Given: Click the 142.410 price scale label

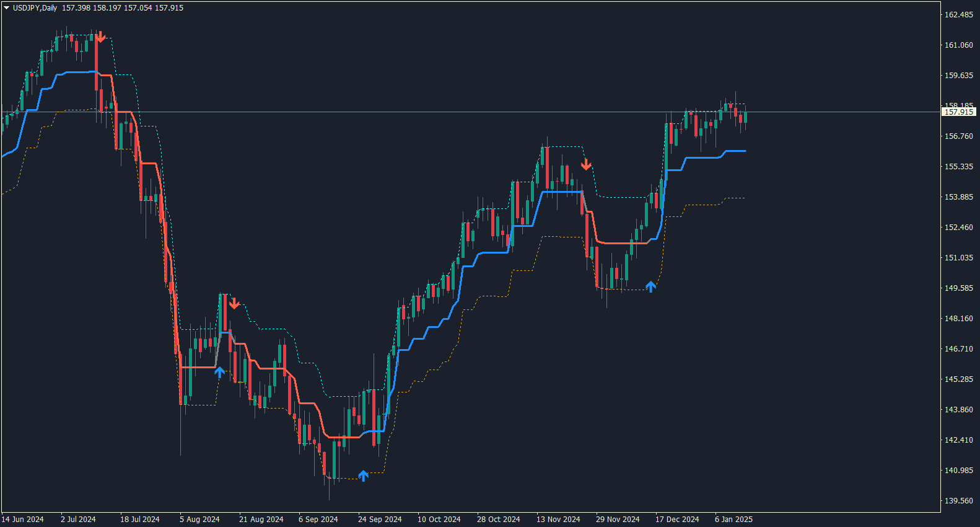Looking at the screenshot, I should [x=958, y=440].
